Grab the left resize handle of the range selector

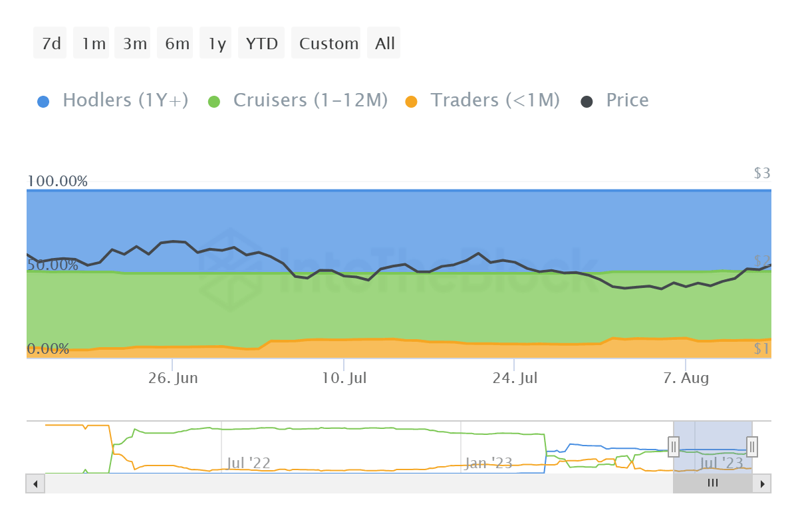pos(674,447)
